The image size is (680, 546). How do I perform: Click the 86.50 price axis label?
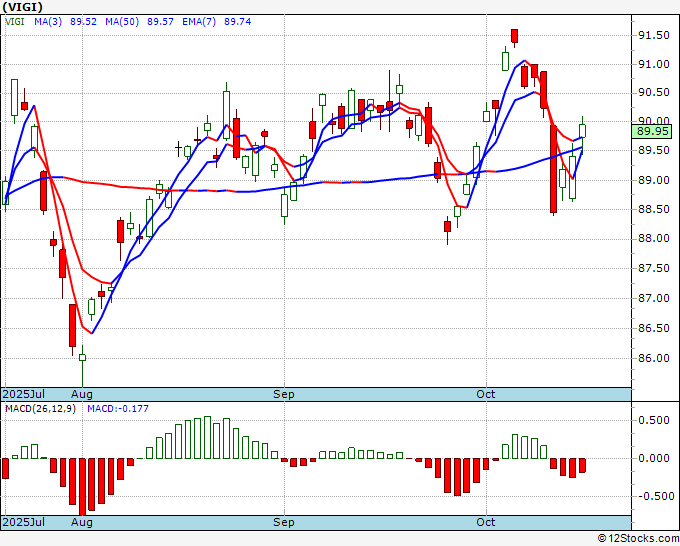pos(654,328)
